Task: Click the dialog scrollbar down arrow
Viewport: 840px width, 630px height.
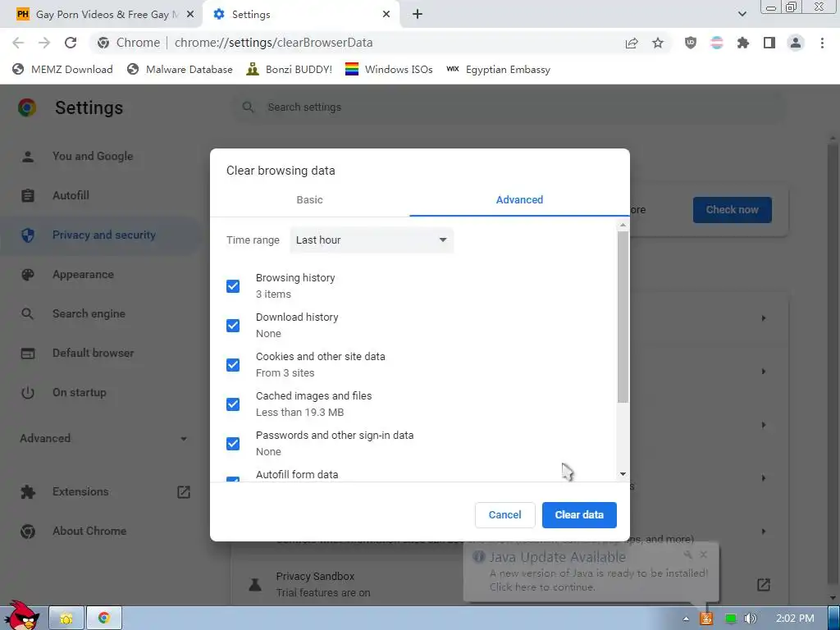Action: pos(623,474)
